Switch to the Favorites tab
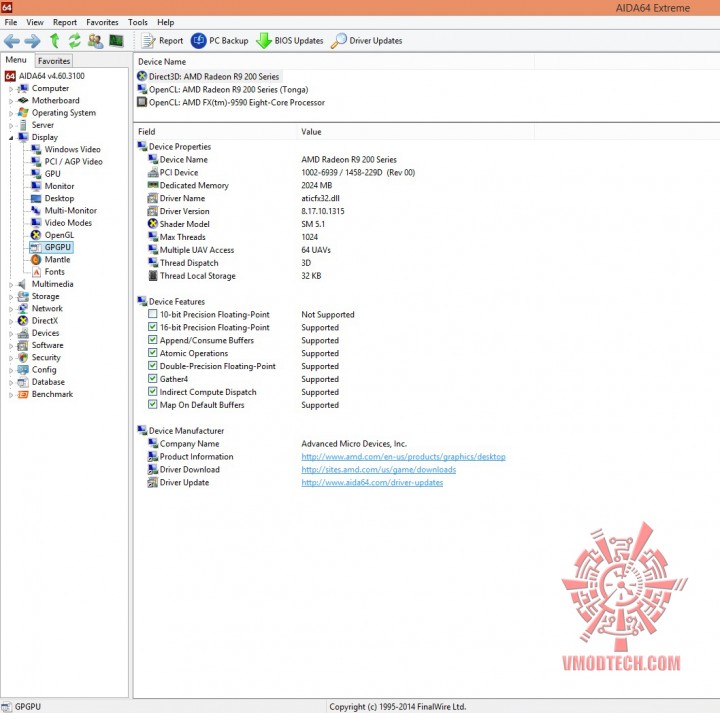The height and width of the screenshot is (713, 720). pyautogui.click(x=54, y=61)
